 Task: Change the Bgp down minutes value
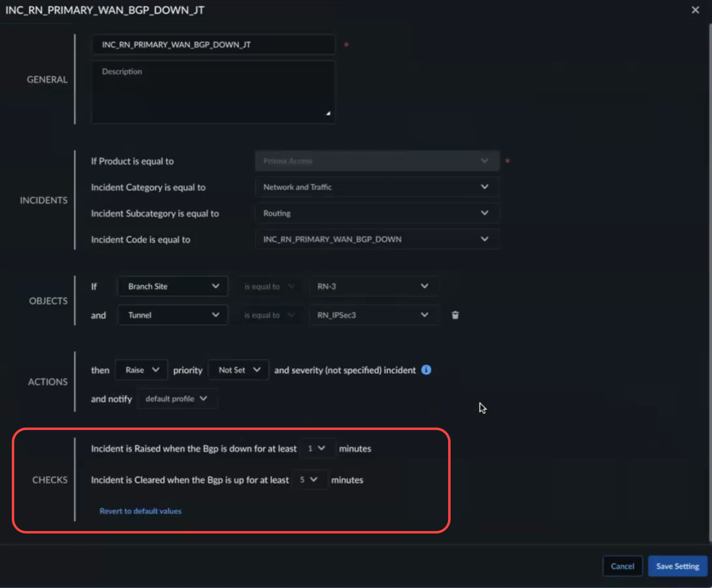[317, 448]
